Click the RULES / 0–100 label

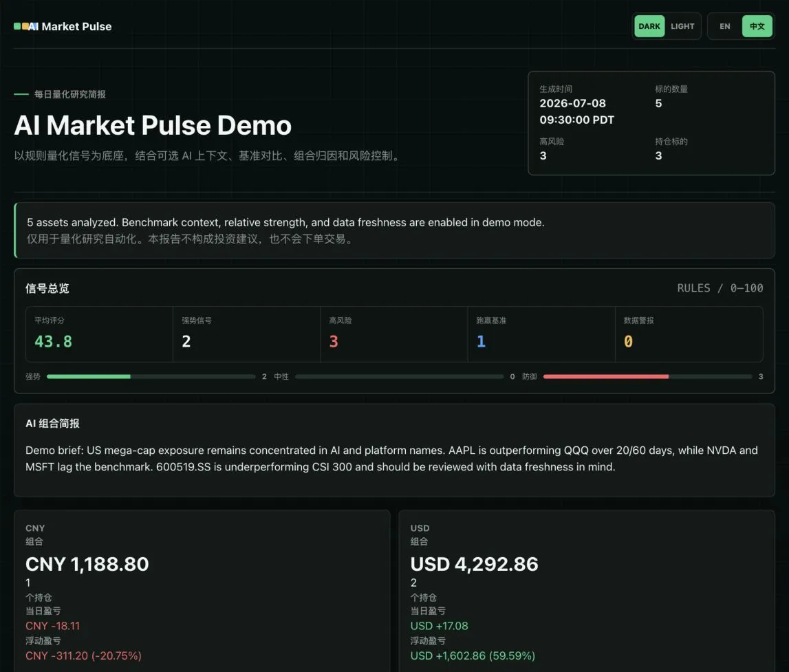[x=720, y=288]
